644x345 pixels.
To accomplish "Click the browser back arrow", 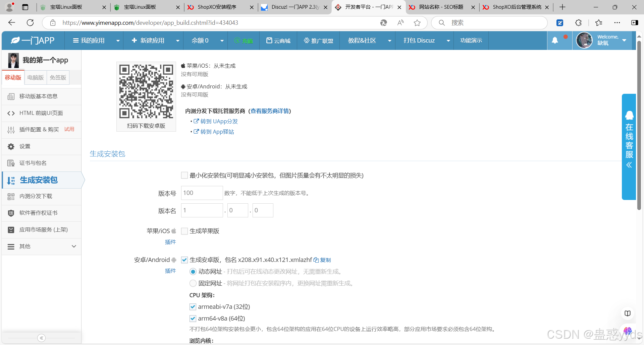I will point(12,22).
